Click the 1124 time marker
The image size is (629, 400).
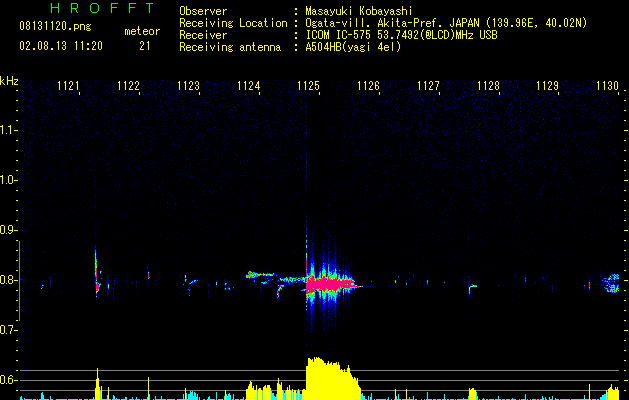248,86
